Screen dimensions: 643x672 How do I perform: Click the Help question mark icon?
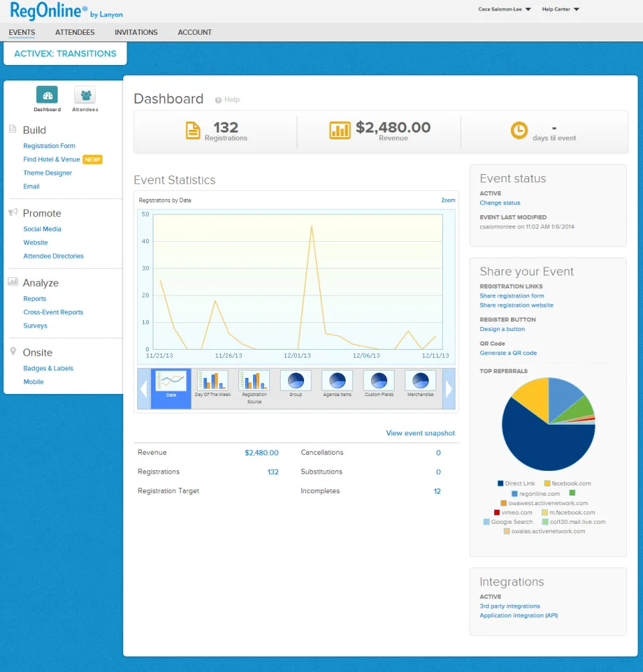pos(218,100)
